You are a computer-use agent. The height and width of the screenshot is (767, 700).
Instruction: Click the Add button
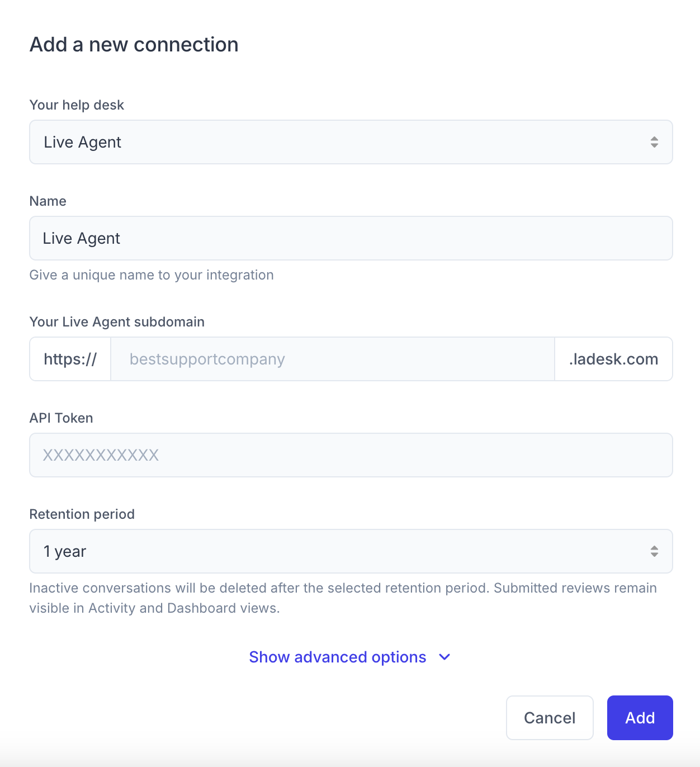click(x=640, y=718)
